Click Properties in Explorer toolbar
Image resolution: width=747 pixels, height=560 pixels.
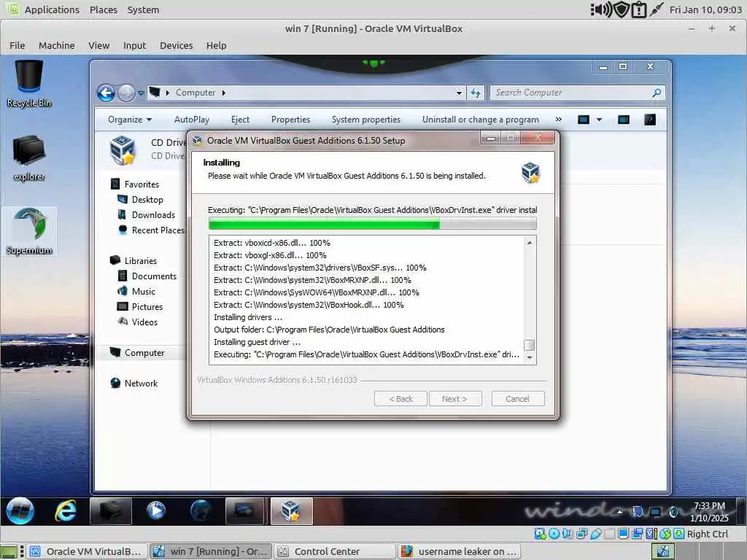coord(290,120)
